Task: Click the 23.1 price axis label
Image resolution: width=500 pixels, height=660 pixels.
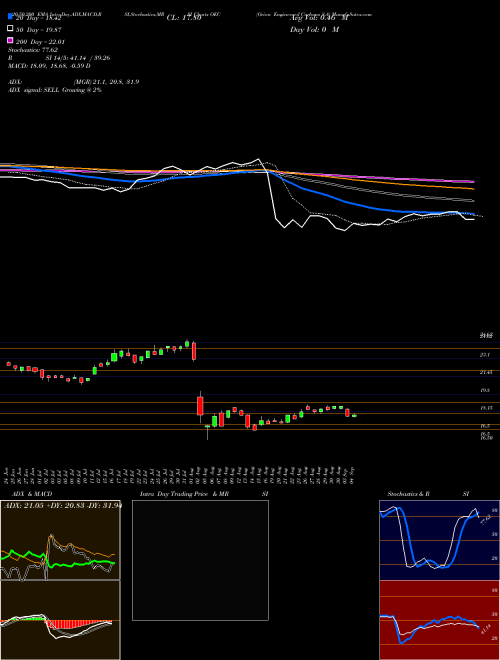Action: pos(485,355)
